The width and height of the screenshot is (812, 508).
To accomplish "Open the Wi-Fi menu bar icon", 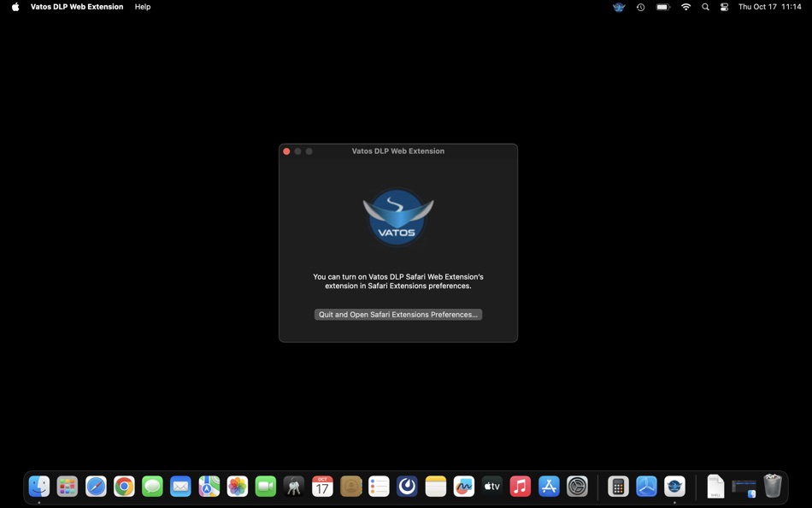I will (x=685, y=7).
